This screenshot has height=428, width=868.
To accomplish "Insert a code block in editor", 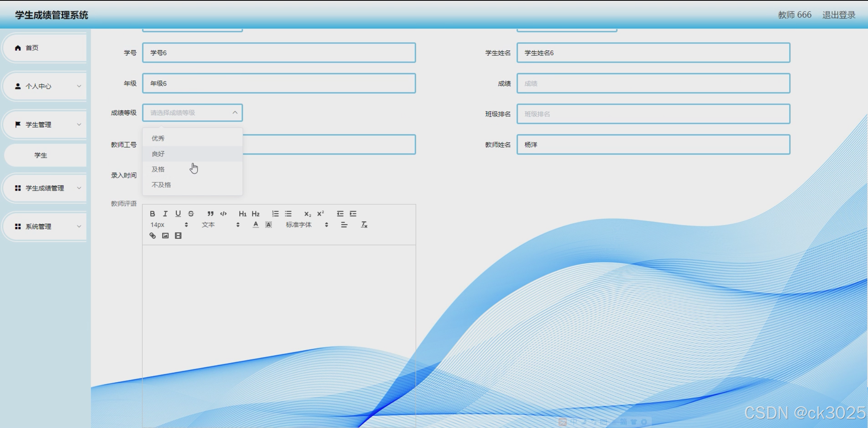I will pos(223,213).
